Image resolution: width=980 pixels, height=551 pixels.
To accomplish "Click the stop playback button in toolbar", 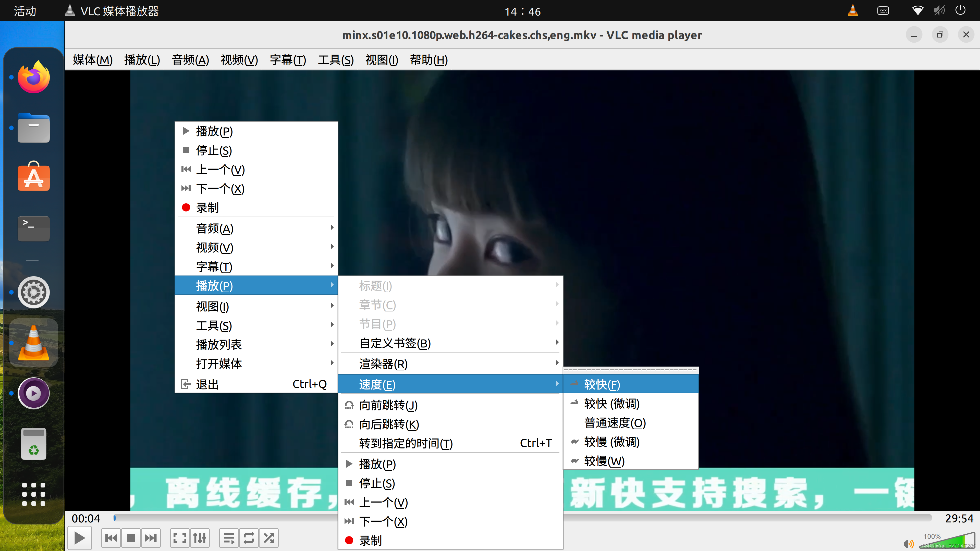I will (x=131, y=538).
